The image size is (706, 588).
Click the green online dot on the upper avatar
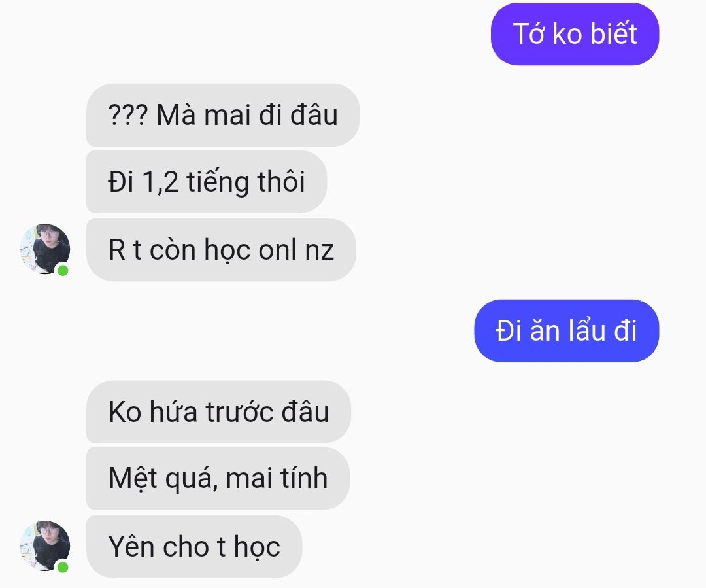point(63,270)
